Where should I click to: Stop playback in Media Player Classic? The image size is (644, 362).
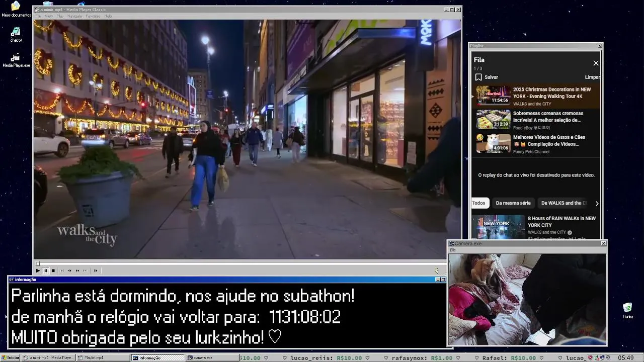pos(53,270)
